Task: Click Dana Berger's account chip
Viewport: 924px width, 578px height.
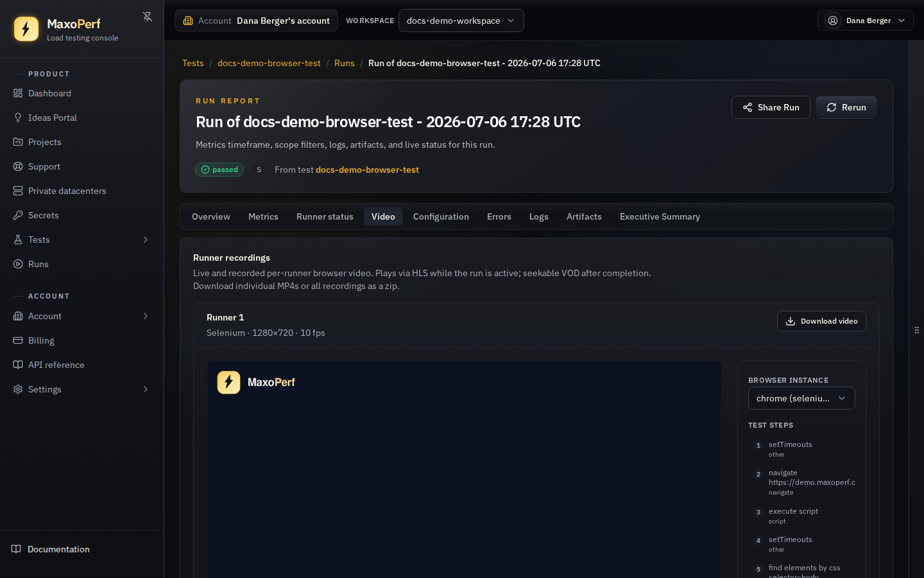Action: click(x=256, y=21)
